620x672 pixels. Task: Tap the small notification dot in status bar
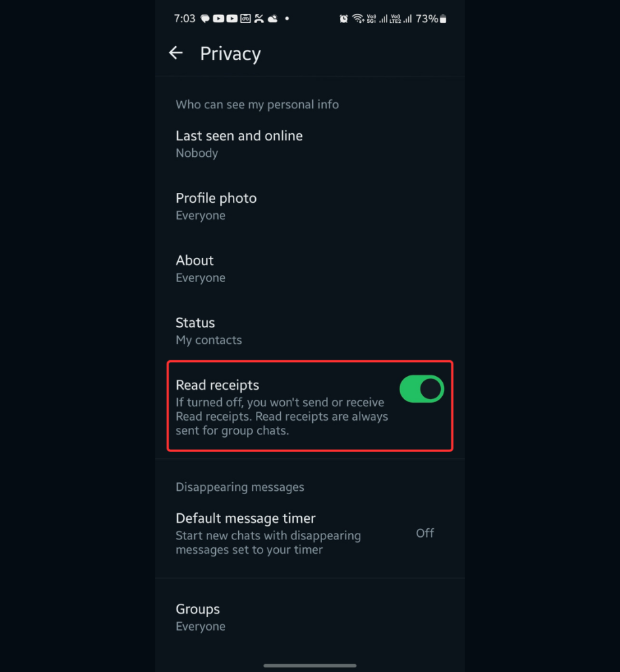[x=287, y=19]
